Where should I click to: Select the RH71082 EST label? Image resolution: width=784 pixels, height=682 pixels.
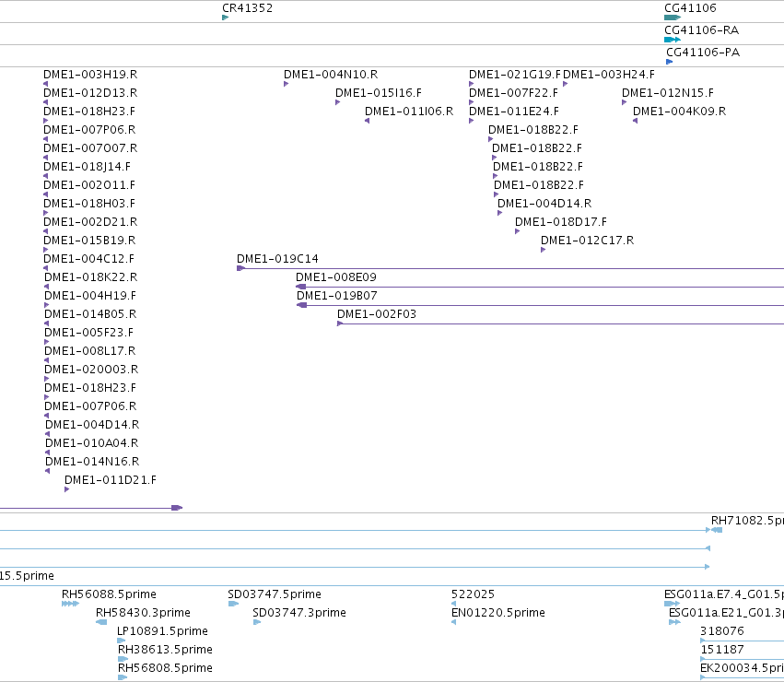[747, 521]
